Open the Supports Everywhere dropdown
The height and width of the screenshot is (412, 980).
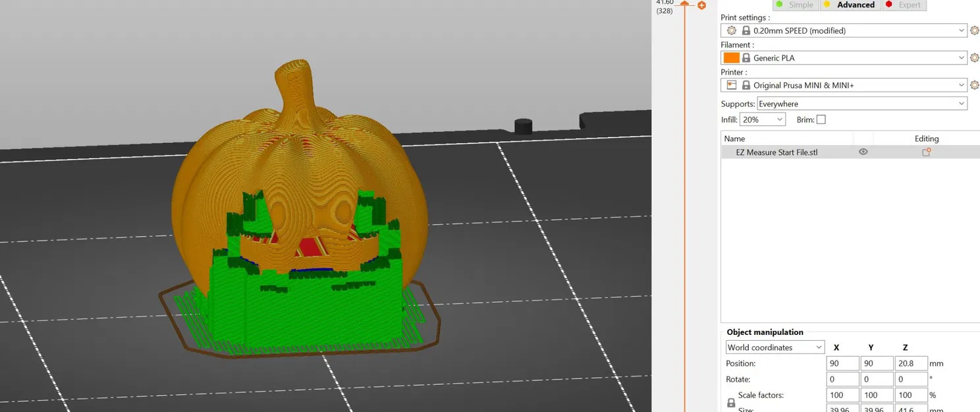[862, 103]
